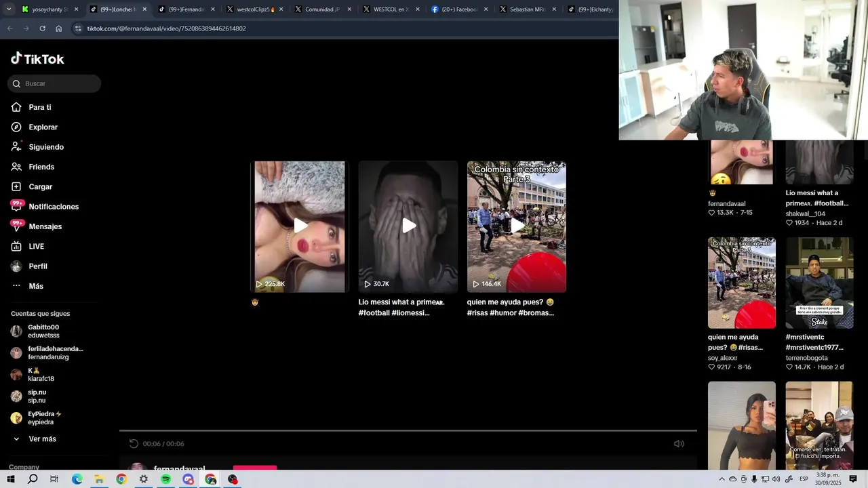Play the Lio messi suggested video
Viewport: 868px width, 488px height.
pyautogui.click(x=408, y=226)
